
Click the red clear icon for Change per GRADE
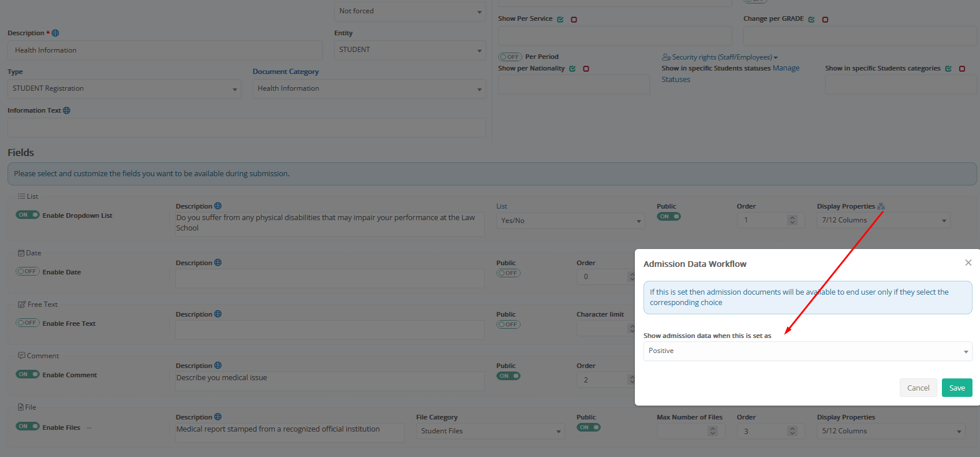click(825, 20)
